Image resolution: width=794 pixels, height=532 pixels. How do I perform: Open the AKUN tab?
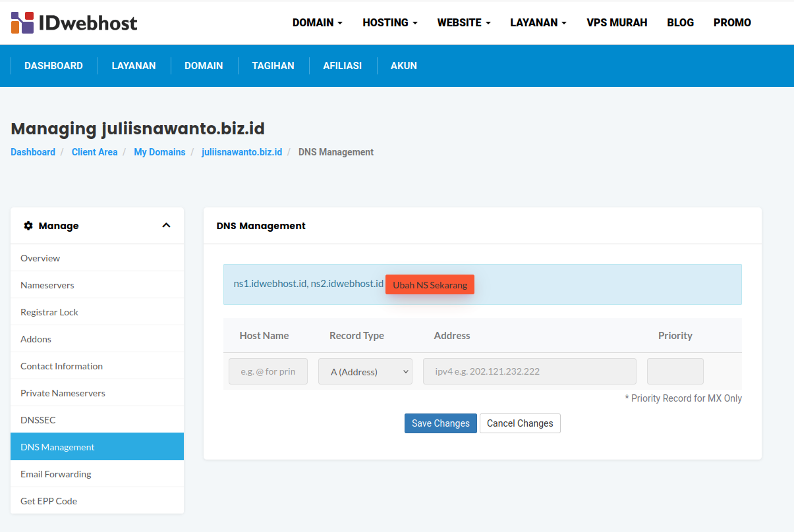[x=404, y=66]
